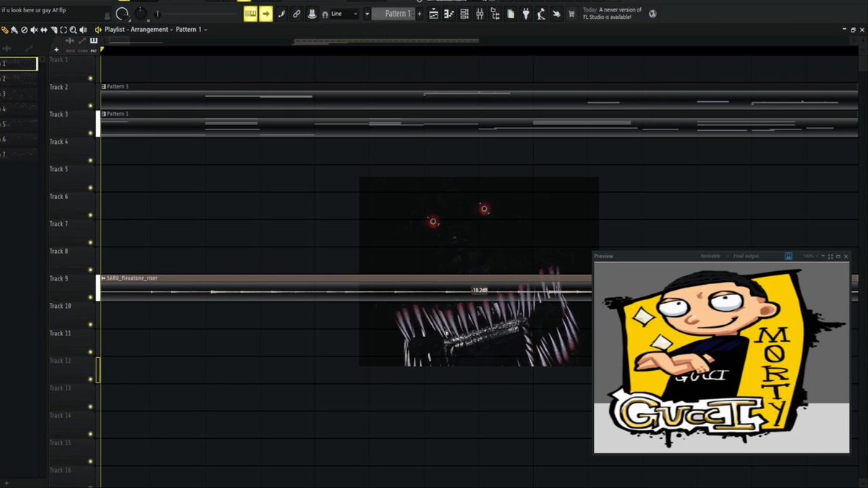Select the Zoom magnifier tool in playlist toolbar
Image resolution: width=868 pixels, height=488 pixels.
click(74, 30)
